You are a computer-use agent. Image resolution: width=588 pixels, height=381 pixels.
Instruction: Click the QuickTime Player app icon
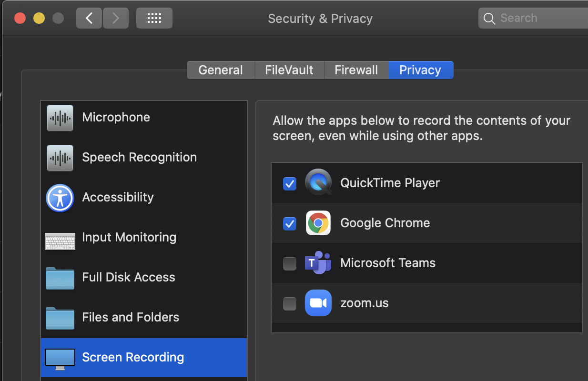tap(318, 182)
